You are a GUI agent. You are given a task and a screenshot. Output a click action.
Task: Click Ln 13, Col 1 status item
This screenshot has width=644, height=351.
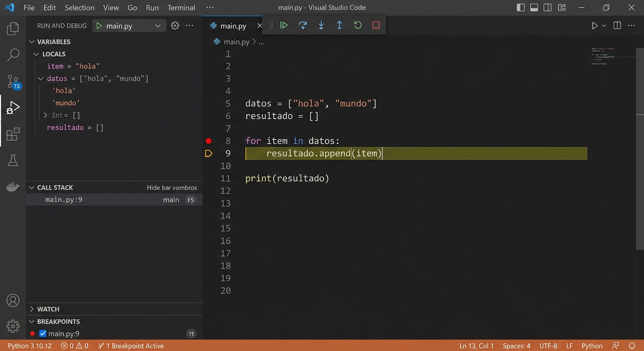477,346
